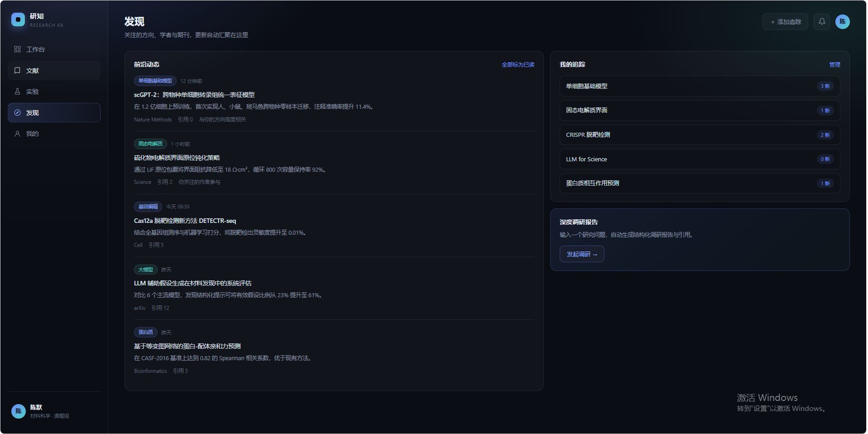Click the 大模型 tag chip

tap(145, 270)
